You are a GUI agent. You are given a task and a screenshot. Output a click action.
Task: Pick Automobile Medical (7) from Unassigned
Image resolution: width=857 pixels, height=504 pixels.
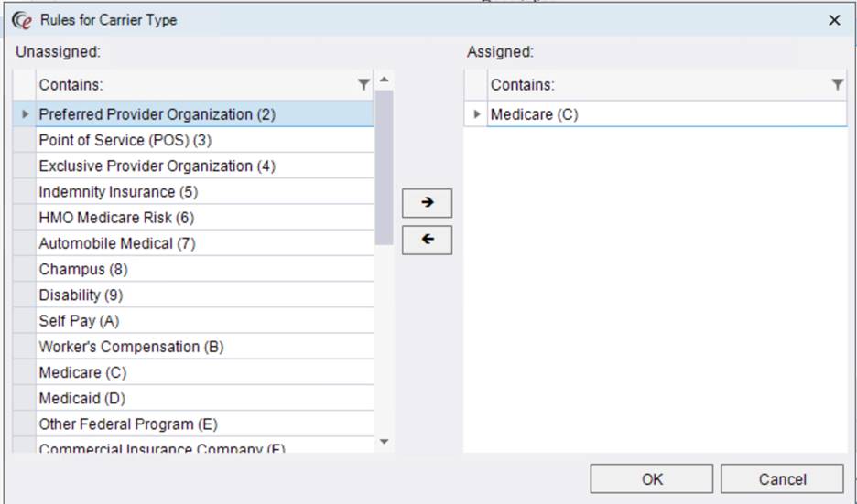pyautogui.click(x=117, y=243)
